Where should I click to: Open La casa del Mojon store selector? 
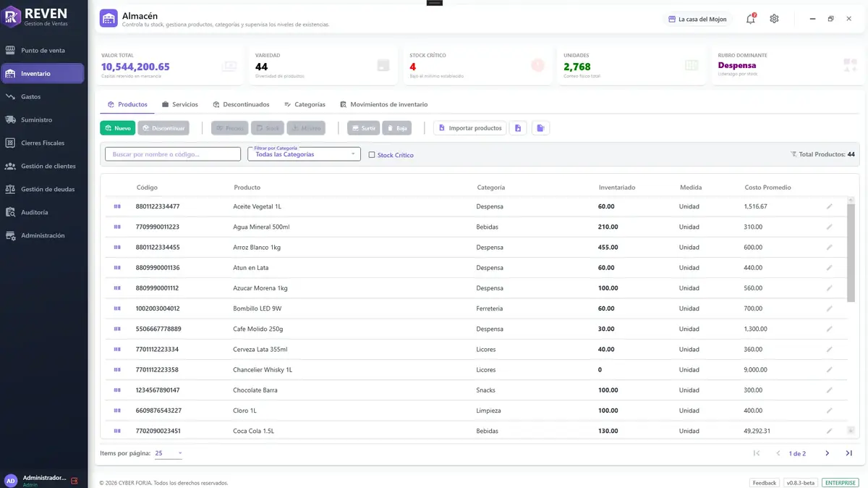point(697,19)
